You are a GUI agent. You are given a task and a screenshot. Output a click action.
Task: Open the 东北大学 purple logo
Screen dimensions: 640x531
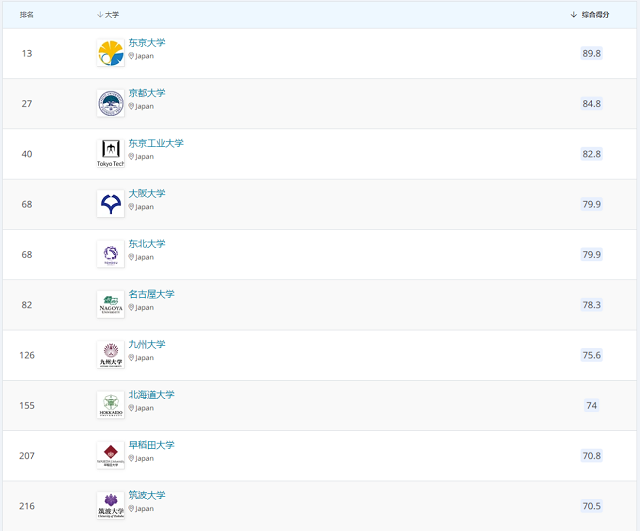pyautogui.click(x=111, y=254)
